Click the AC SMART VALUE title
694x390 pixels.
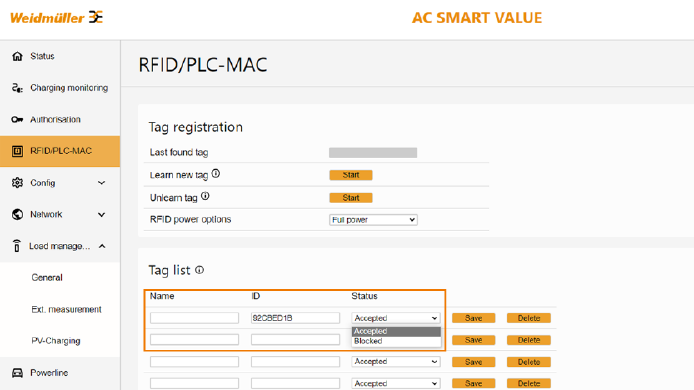coord(477,18)
